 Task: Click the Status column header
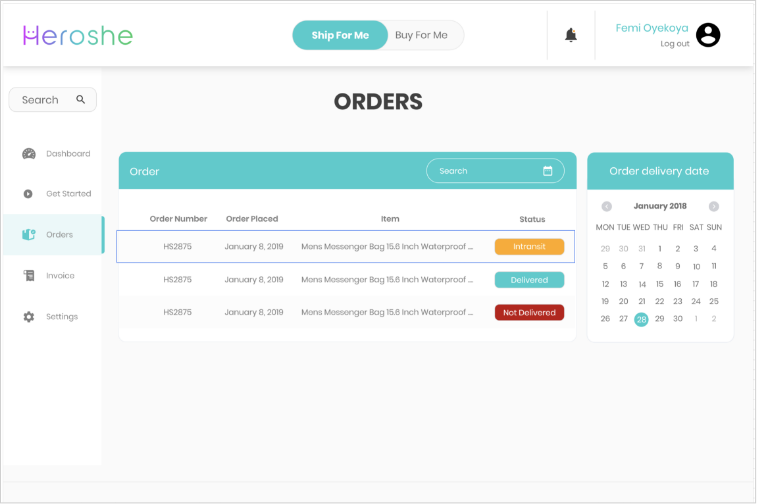[x=532, y=219]
